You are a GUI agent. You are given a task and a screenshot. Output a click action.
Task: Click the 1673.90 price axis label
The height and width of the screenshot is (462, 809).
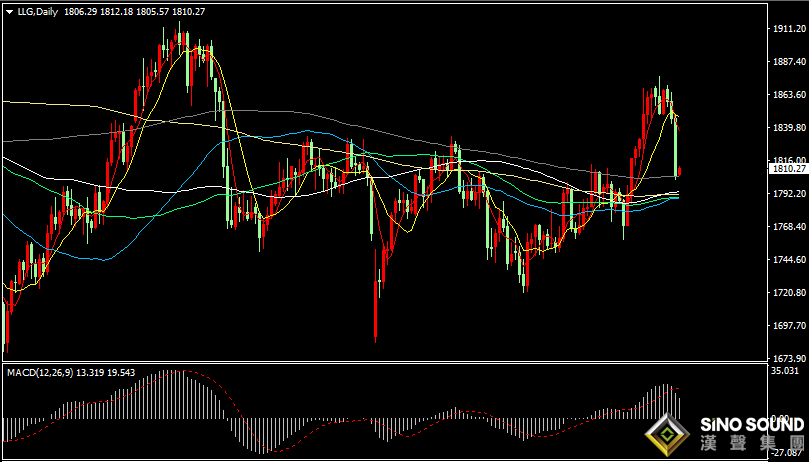pyautogui.click(x=789, y=358)
